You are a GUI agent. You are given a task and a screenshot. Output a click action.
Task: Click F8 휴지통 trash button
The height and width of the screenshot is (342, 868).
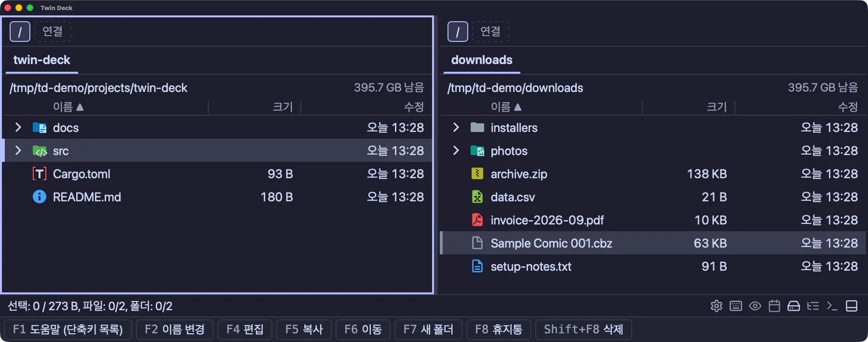tap(499, 329)
